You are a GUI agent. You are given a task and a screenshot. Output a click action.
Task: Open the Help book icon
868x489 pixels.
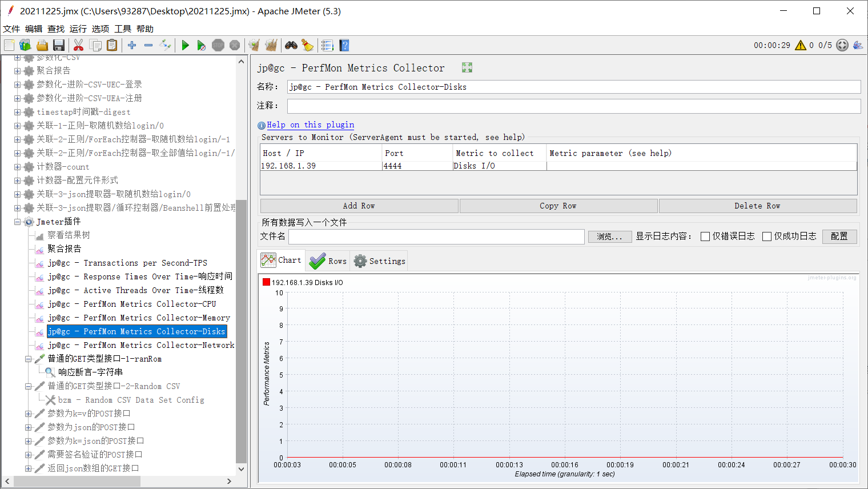tap(344, 45)
